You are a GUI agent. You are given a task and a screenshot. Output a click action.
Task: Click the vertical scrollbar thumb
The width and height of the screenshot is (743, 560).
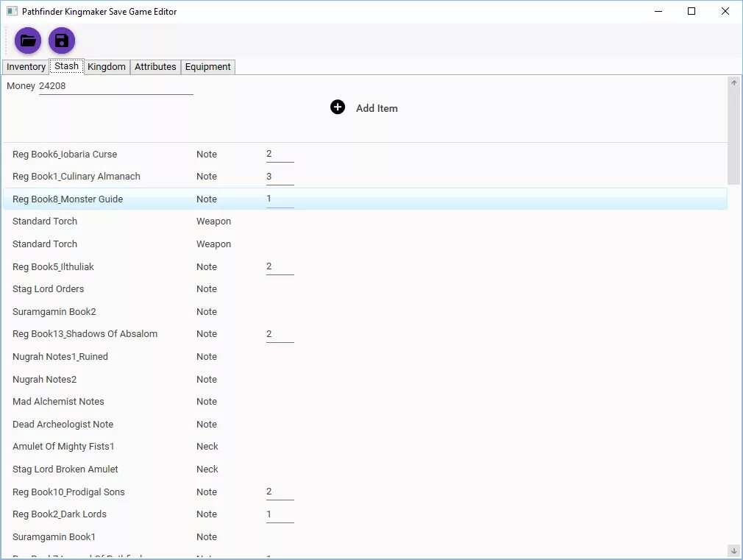point(734,137)
